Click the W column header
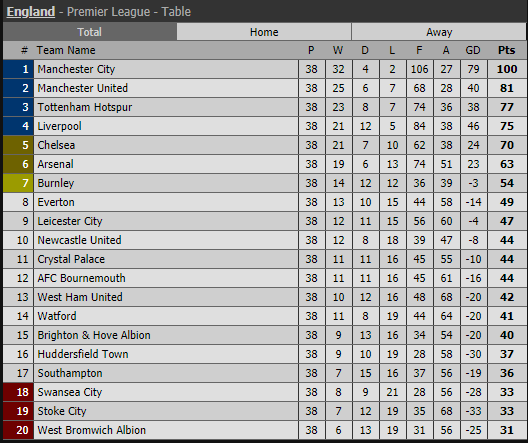The image size is (528, 443). coord(338,50)
